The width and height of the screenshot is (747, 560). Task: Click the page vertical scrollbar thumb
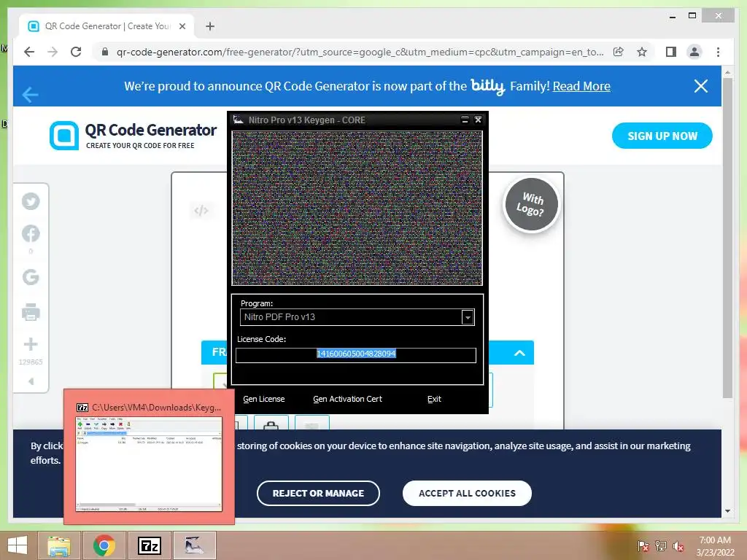click(727, 237)
